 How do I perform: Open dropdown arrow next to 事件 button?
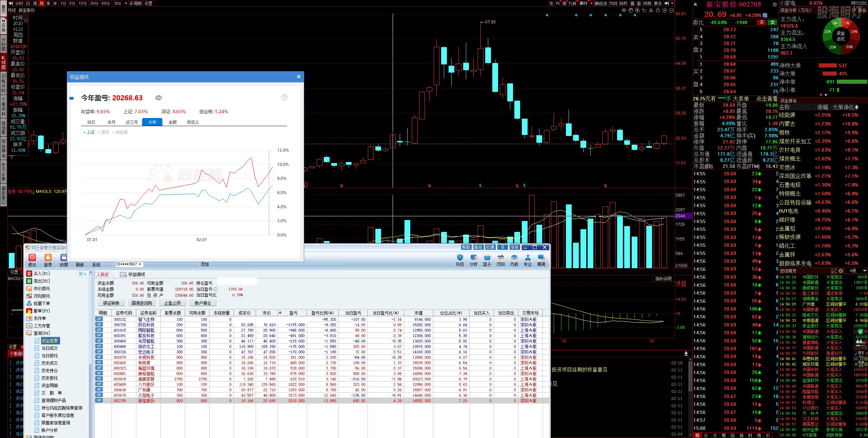[x=592, y=3]
